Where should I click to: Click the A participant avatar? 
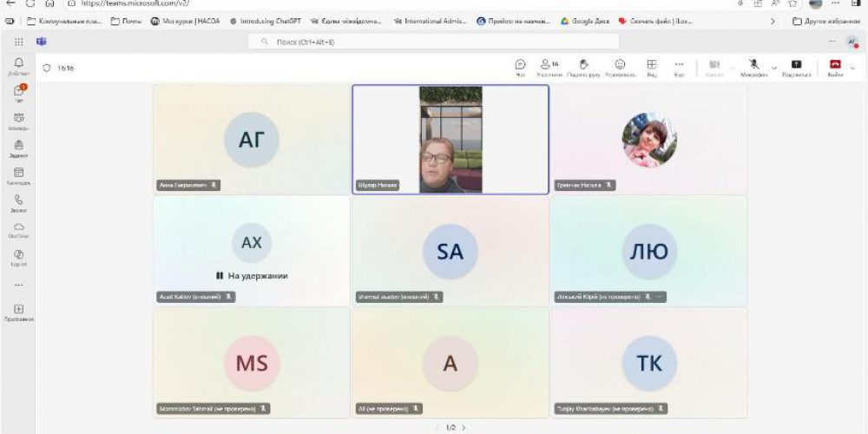[x=450, y=363]
